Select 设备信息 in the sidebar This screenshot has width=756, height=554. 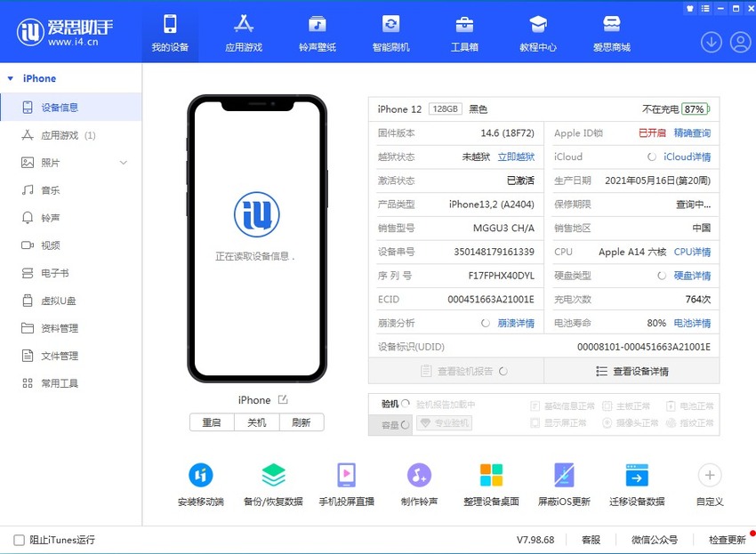71,107
